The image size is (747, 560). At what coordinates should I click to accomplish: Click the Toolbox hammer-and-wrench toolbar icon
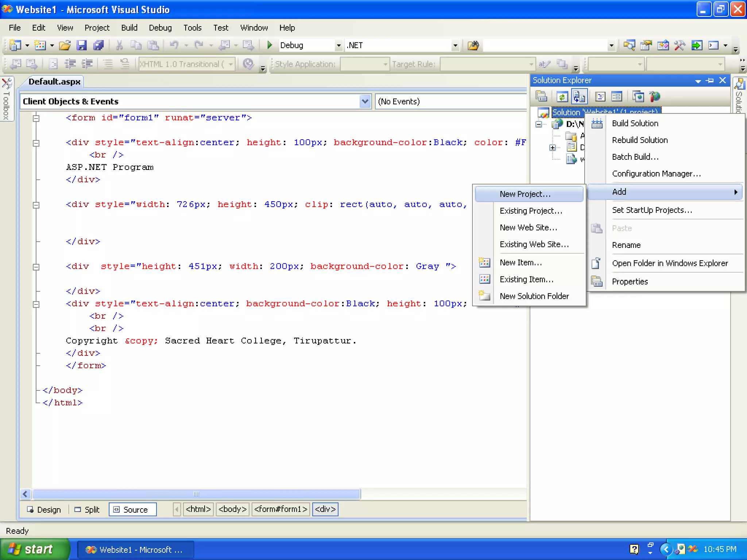pos(680,45)
